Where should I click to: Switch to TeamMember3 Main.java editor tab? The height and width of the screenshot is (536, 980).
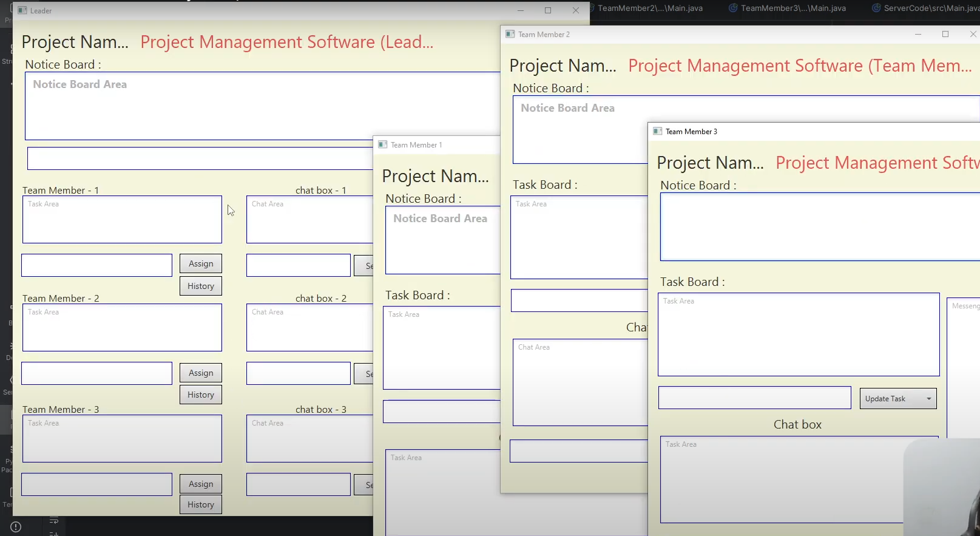(x=792, y=8)
